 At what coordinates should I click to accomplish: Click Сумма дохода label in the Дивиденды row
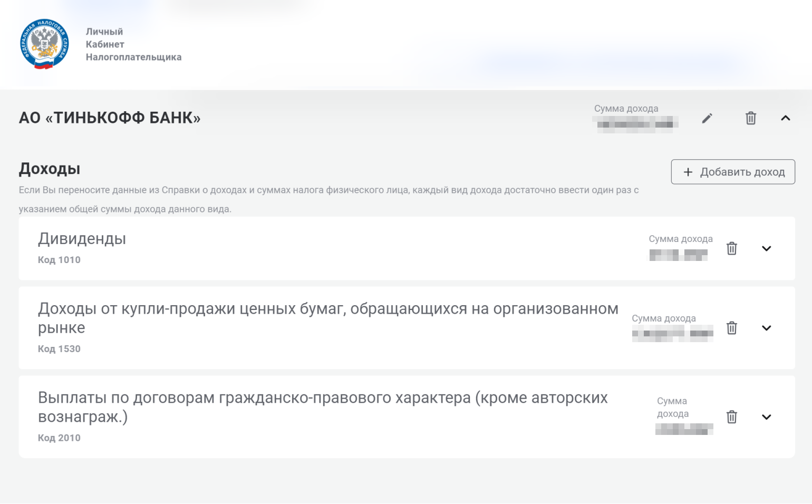tap(681, 239)
